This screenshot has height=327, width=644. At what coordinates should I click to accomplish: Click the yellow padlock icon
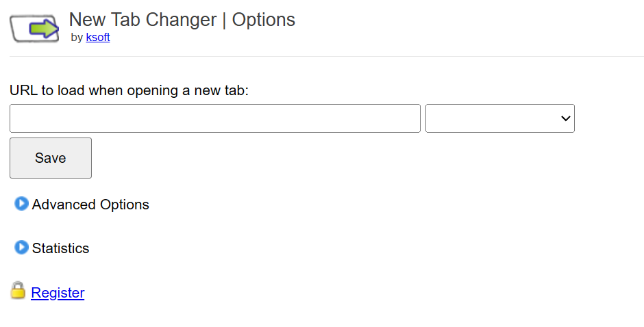(x=18, y=291)
